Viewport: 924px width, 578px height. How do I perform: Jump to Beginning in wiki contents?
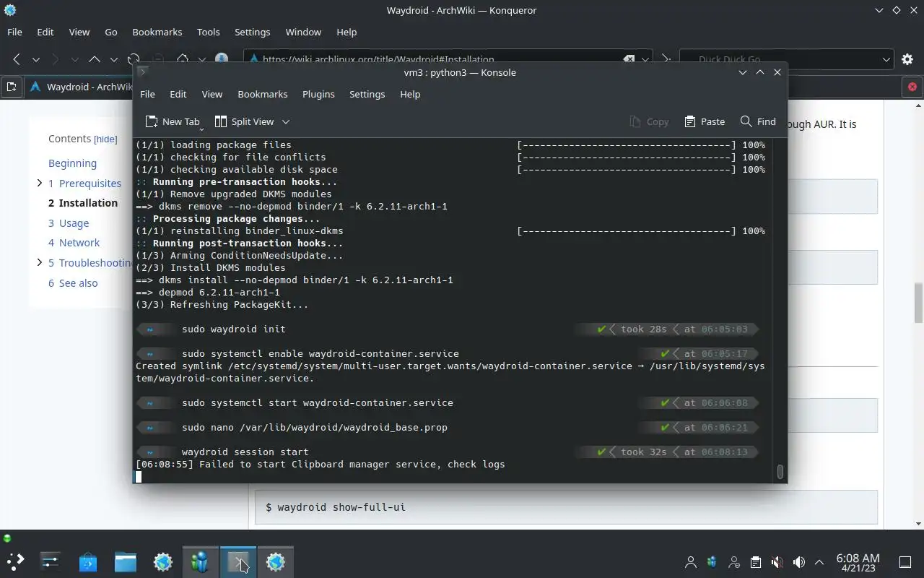(72, 163)
